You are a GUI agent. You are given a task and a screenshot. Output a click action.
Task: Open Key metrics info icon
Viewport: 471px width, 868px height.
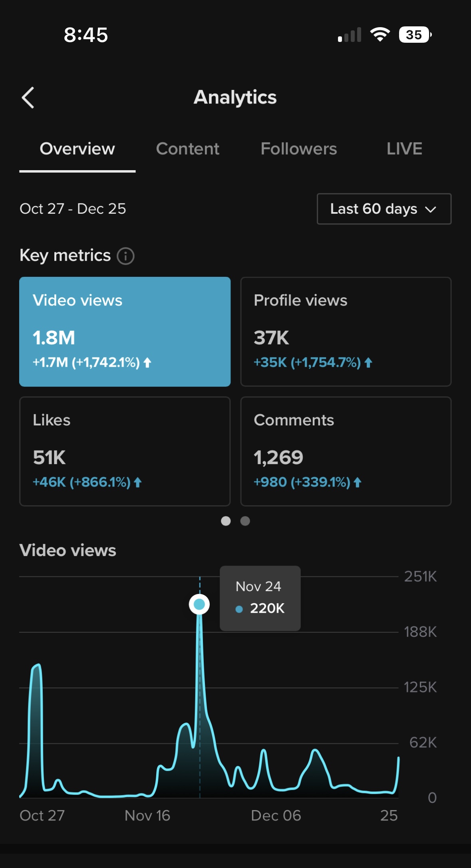coord(125,256)
